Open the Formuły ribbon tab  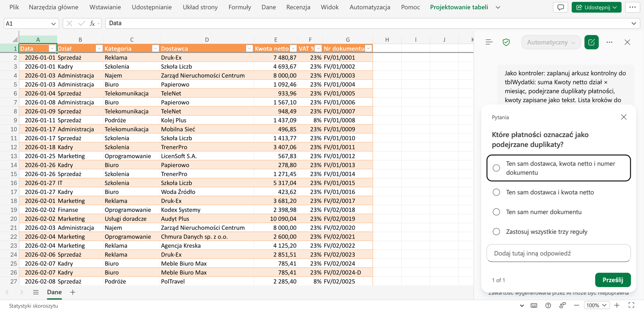pos(239,7)
